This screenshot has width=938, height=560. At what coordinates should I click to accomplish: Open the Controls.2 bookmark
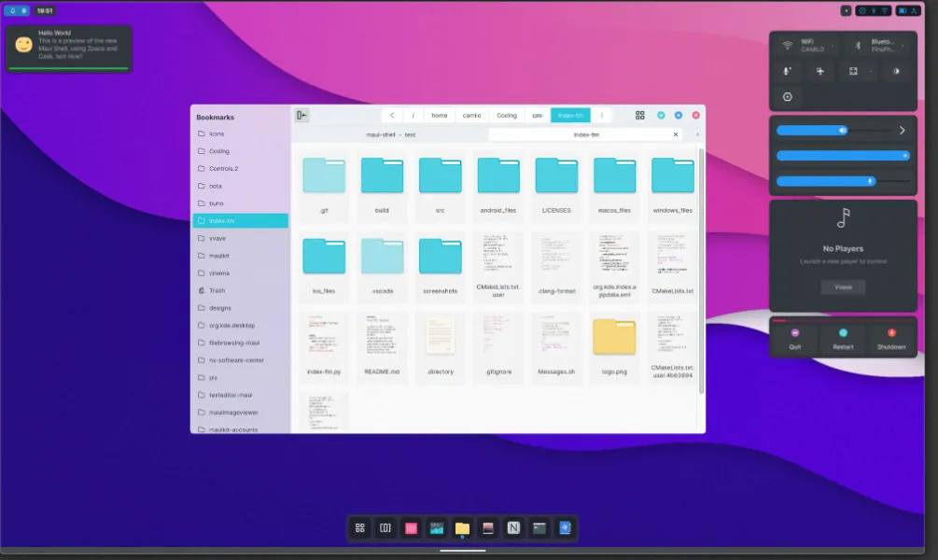241,169
